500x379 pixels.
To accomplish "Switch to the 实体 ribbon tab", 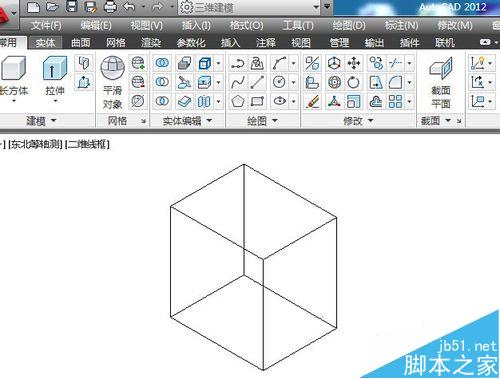I will tap(45, 43).
